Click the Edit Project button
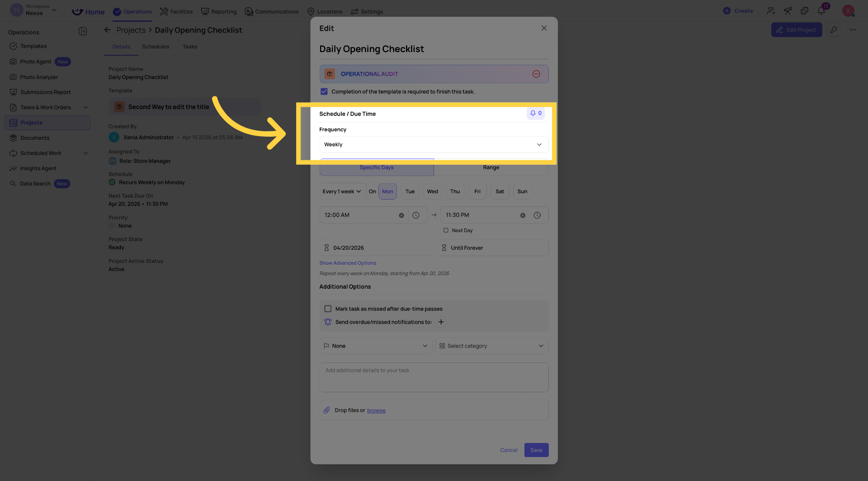868x481 pixels. (797, 30)
